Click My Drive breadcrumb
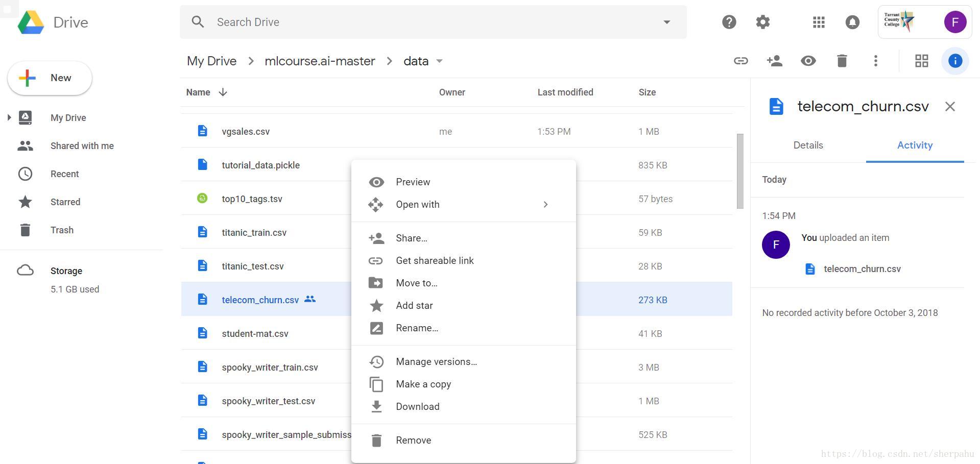Screen dimensions: 980x464 coord(211,61)
